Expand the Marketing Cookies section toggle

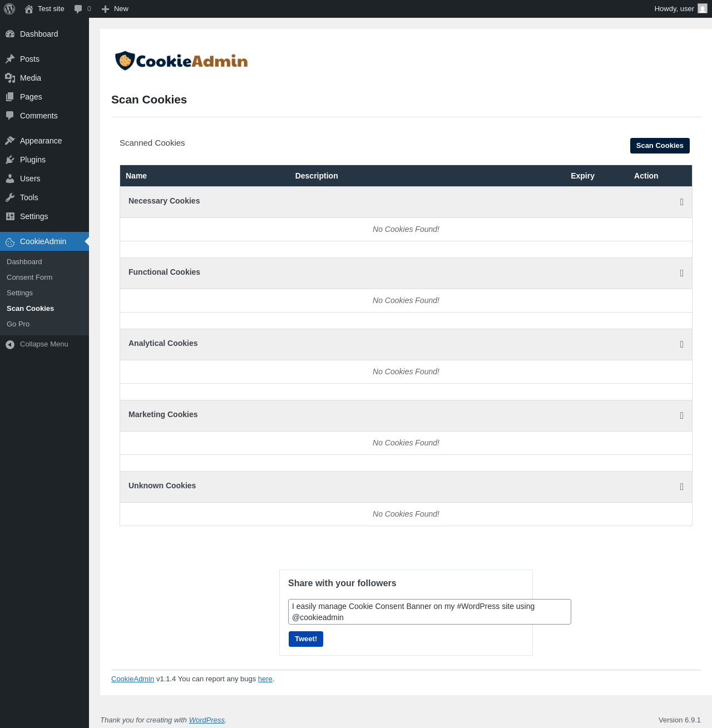(682, 415)
